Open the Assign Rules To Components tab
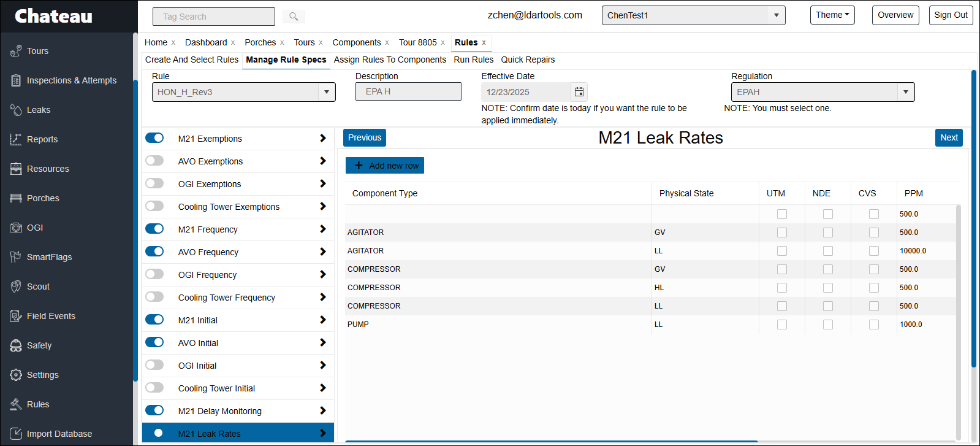980x446 pixels. click(x=390, y=60)
